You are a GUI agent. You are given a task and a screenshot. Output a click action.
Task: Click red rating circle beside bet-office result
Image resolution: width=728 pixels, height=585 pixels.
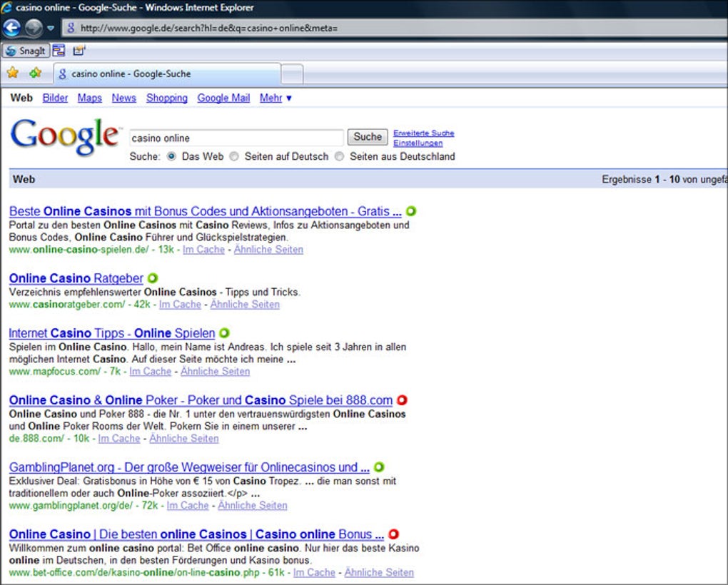(x=394, y=534)
